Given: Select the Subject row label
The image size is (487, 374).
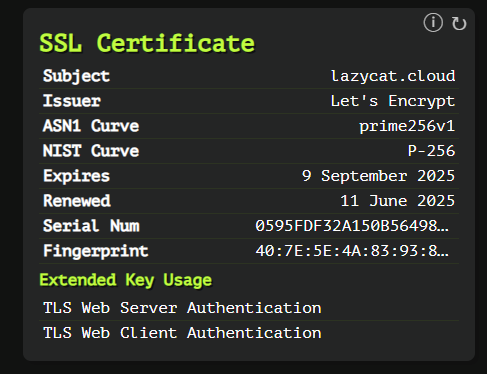Looking at the screenshot, I should point(76,76).
